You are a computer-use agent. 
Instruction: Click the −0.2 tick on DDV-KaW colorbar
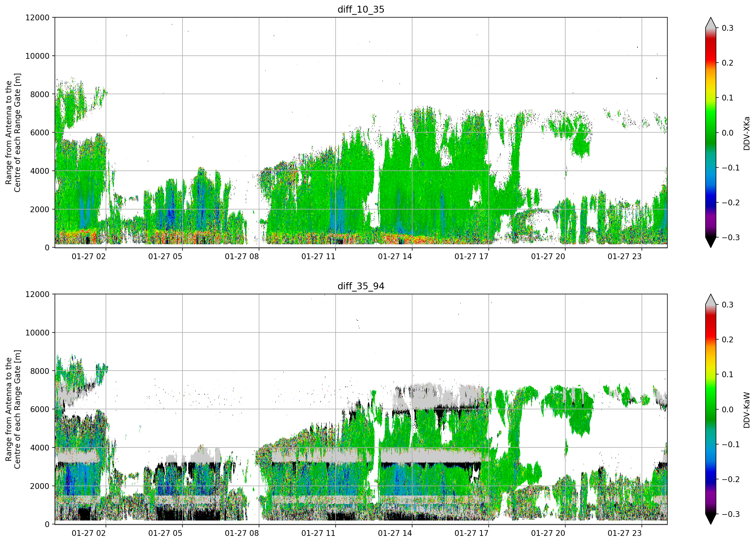731,479
